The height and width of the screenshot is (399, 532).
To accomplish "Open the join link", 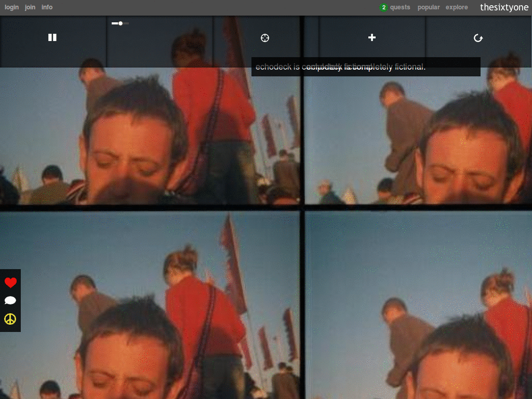I will 30,7.
